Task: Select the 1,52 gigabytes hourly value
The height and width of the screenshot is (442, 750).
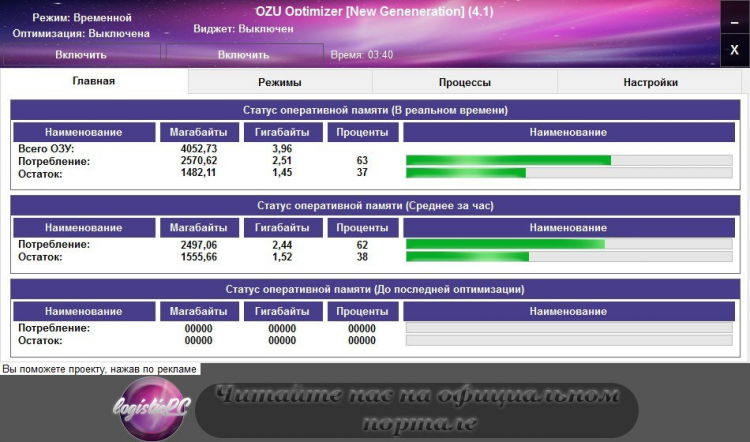Action: (282, 257)
